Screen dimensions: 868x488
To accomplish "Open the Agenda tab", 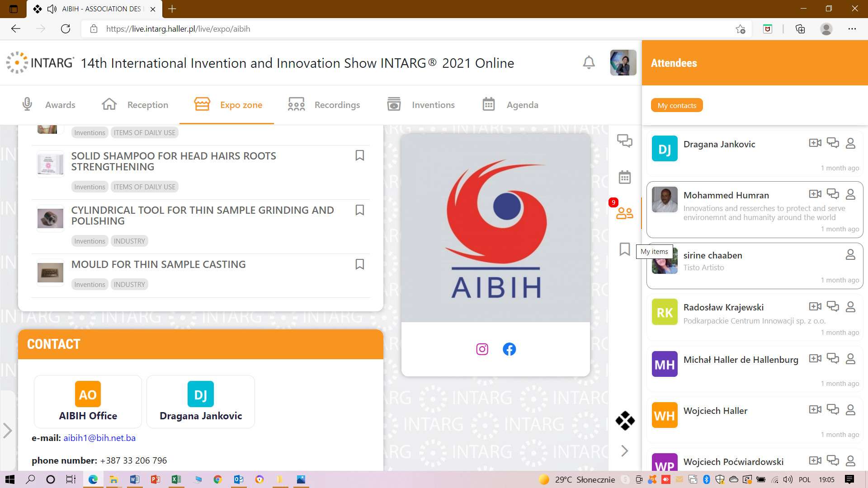I will 510,105.
